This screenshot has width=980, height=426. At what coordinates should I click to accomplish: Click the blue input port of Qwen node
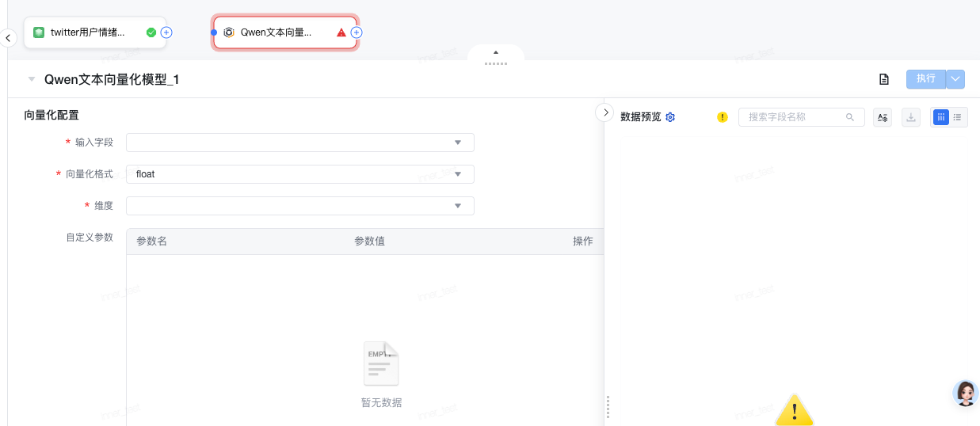[x=214, y=32]
